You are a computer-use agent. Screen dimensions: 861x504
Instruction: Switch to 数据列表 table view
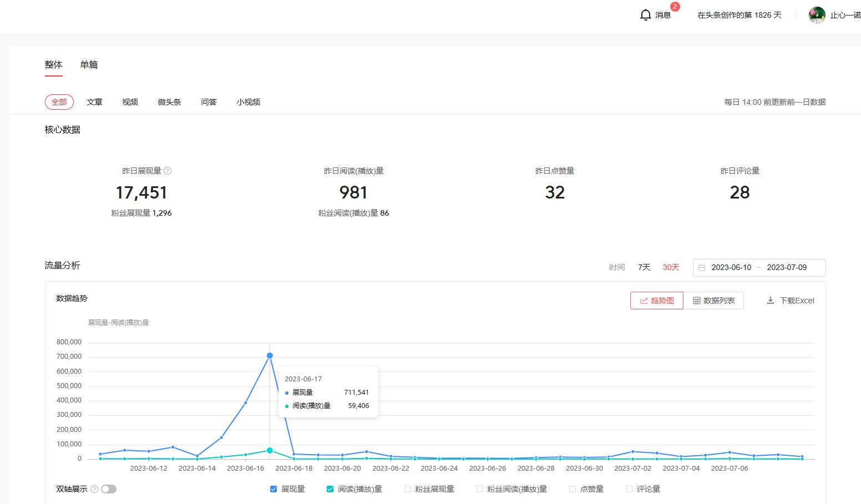713,301
